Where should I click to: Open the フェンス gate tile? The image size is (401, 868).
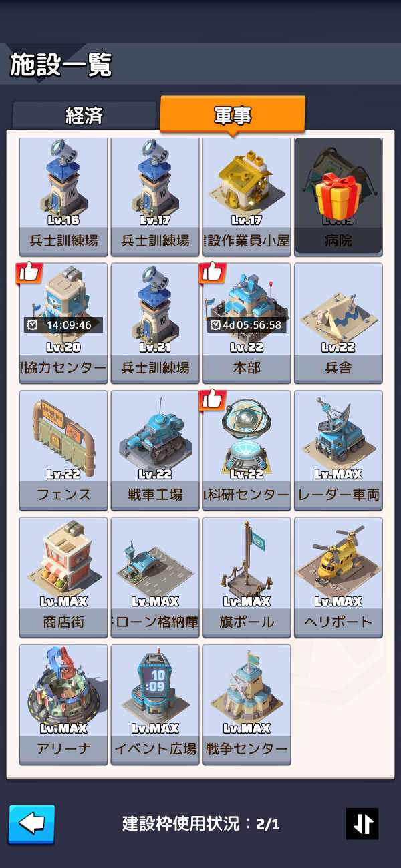63,450
